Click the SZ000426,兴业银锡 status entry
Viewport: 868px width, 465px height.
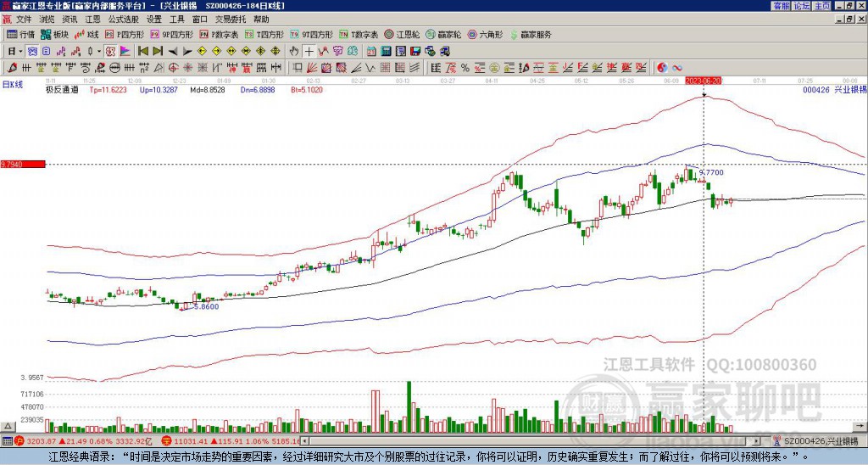click(823, 441)
